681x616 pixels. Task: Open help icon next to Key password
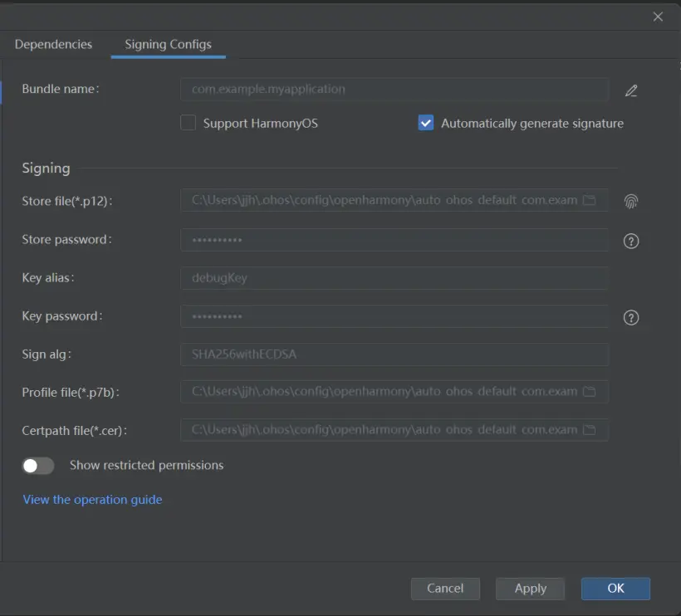[631, 318]
